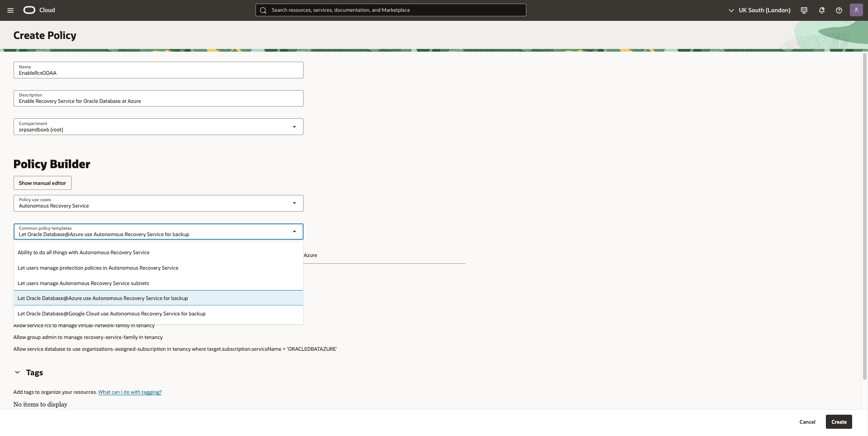This screenshot has width=868, height=436.
Task: Open the notifications bell
Action: (821, 10)
